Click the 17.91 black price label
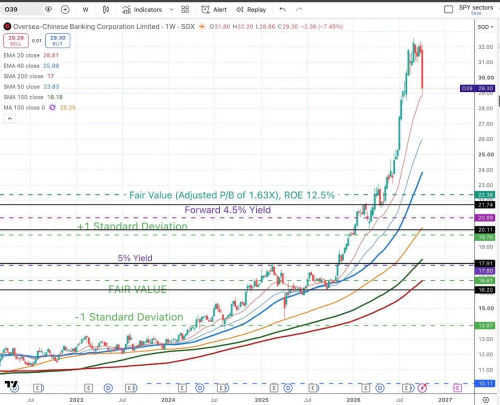Screen dimensions: 500x405 tap(485, 263)
